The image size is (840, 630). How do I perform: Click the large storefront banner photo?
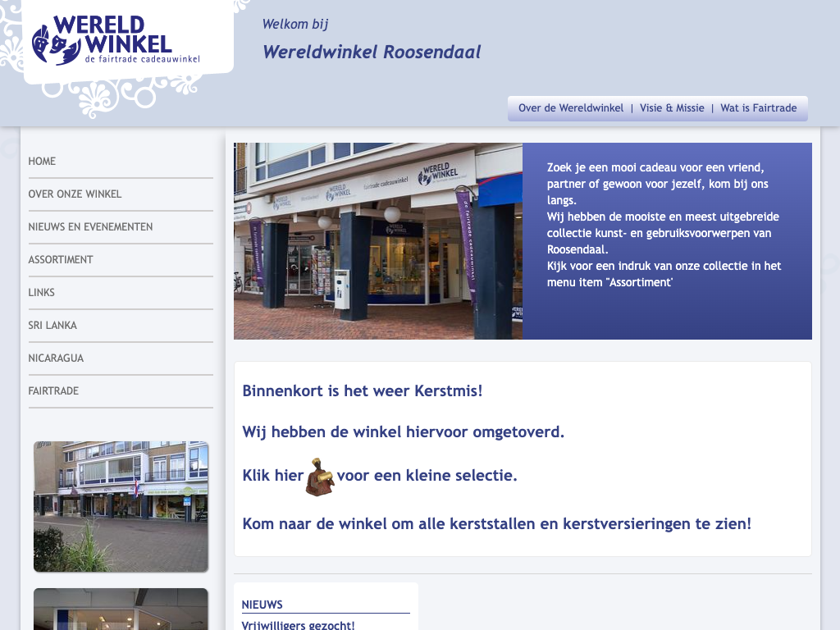(x=378, y=241)
